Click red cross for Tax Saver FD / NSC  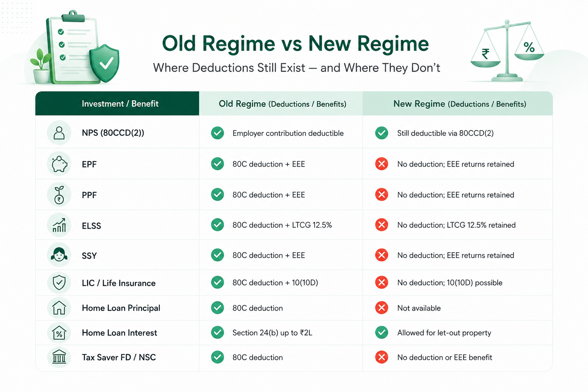[382, 357]
